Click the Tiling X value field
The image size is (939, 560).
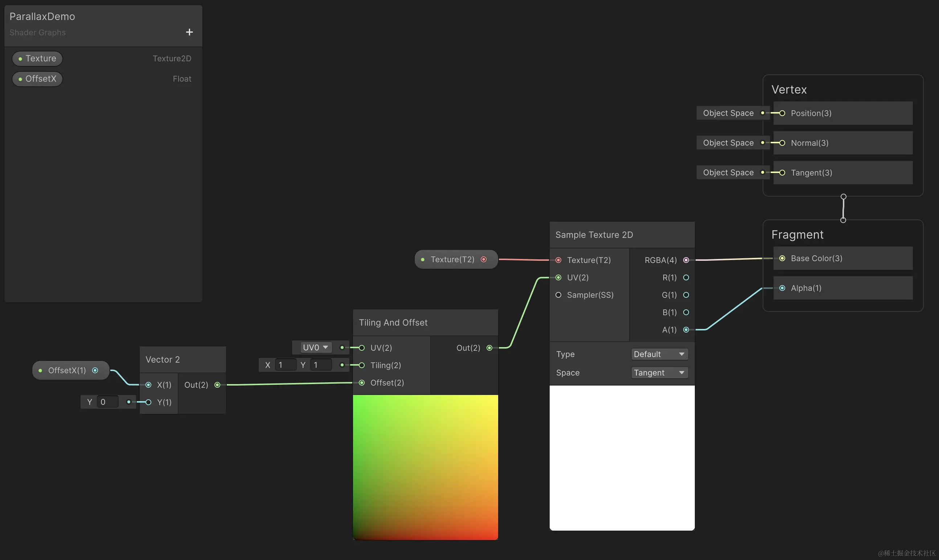tap(285, 365)
